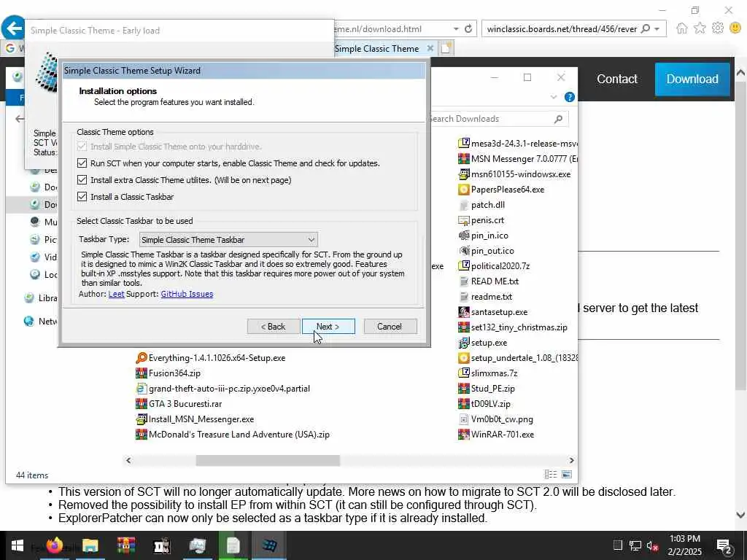Open the Action Center notifications icon

tap(724, 545)
